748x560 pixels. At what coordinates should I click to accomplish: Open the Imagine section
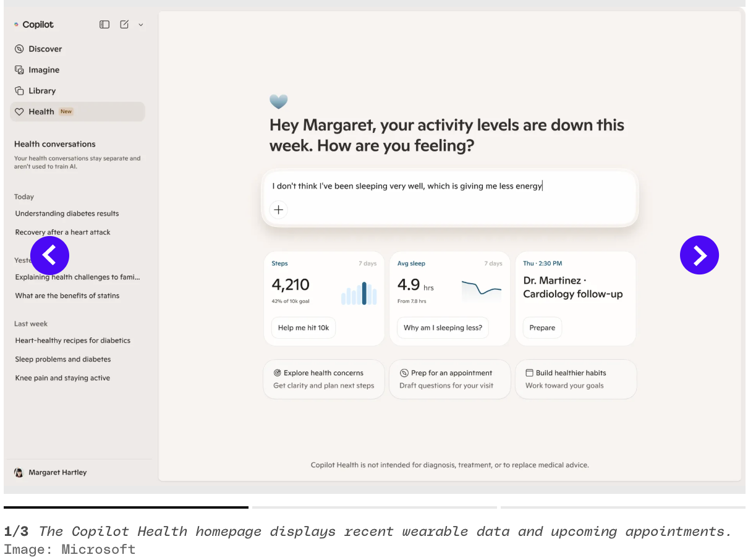pyautogui.click(x=37, y=70)
